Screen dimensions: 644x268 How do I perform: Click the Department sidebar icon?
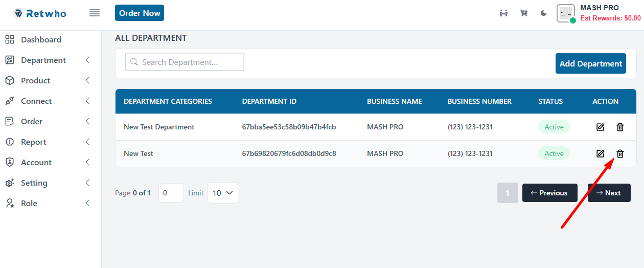pyautogui.click(x=10, y=60)
